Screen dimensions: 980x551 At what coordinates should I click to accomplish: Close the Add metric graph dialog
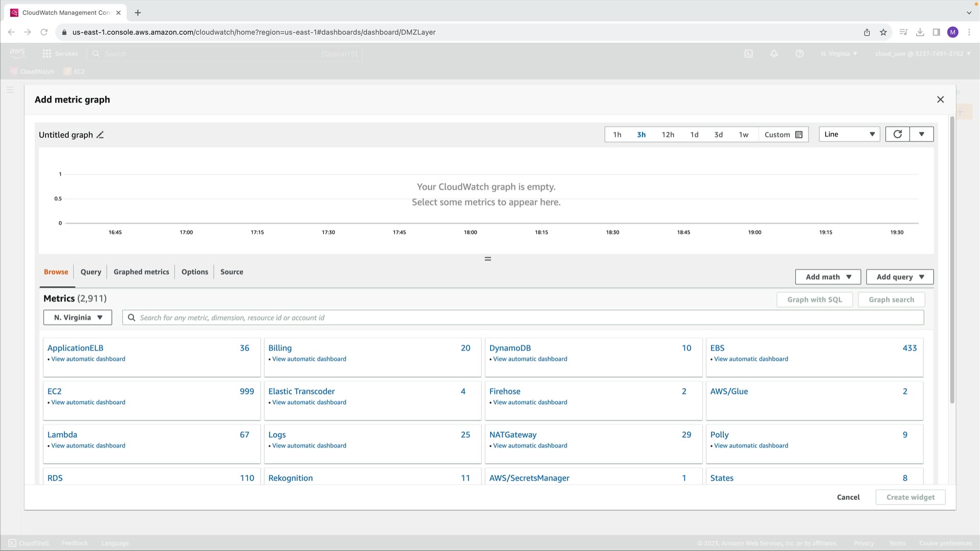point(940,99)
